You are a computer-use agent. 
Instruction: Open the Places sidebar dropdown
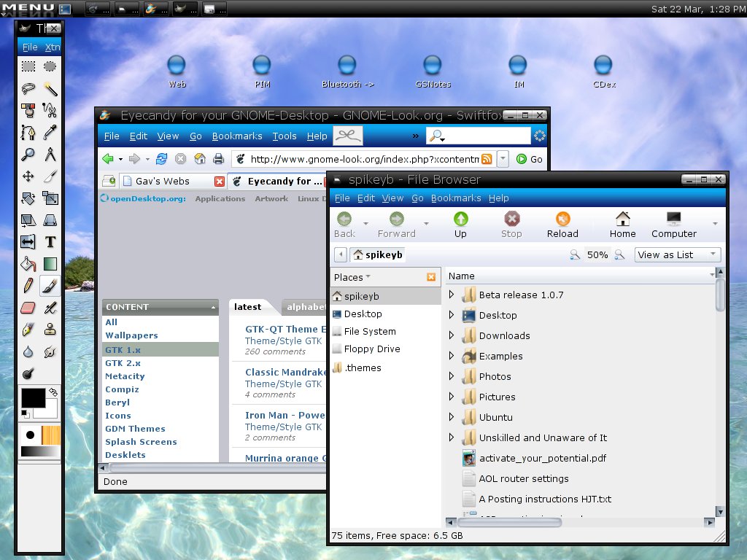pyautogui.click(x=352, y=277)
